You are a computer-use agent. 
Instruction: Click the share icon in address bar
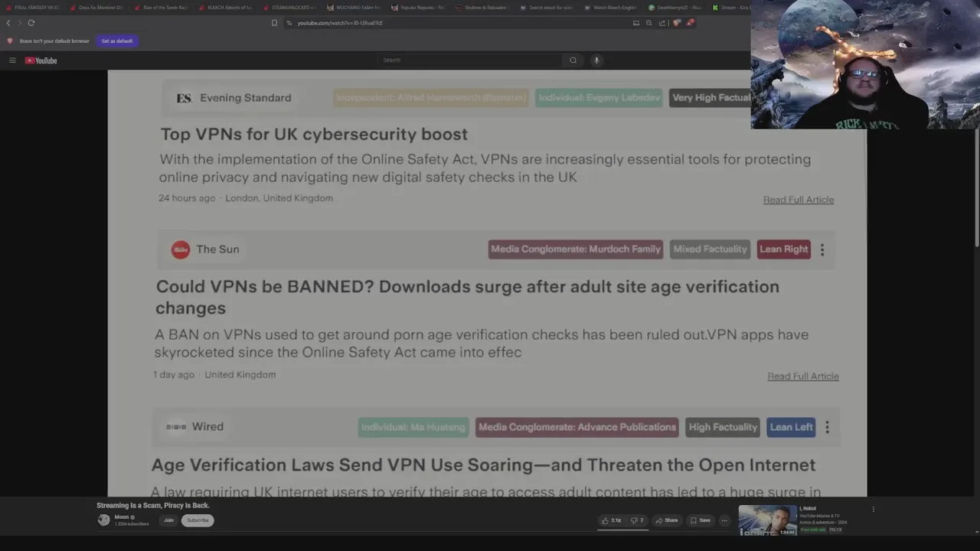[662, 23]
